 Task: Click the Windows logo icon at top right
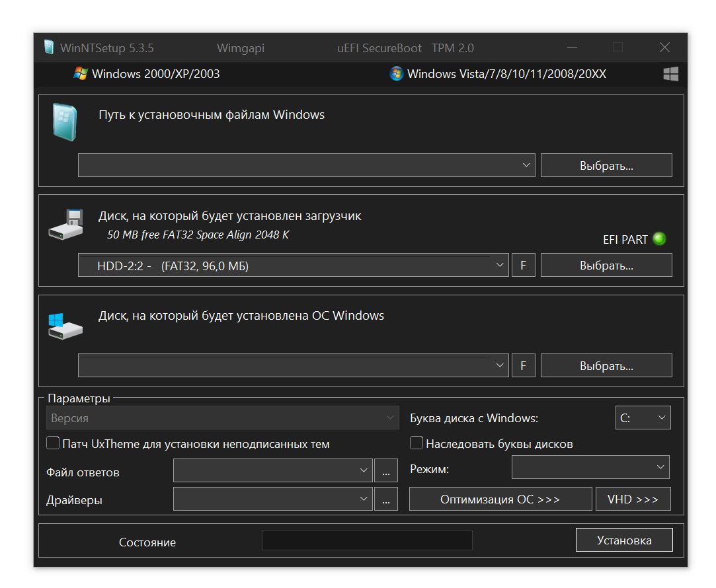coord(671,74)
